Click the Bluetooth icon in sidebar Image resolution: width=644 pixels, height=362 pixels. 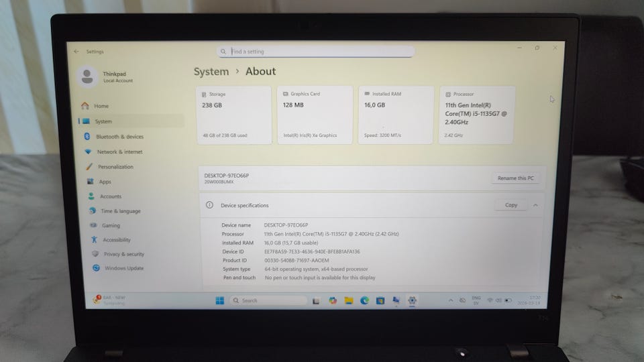87,136
